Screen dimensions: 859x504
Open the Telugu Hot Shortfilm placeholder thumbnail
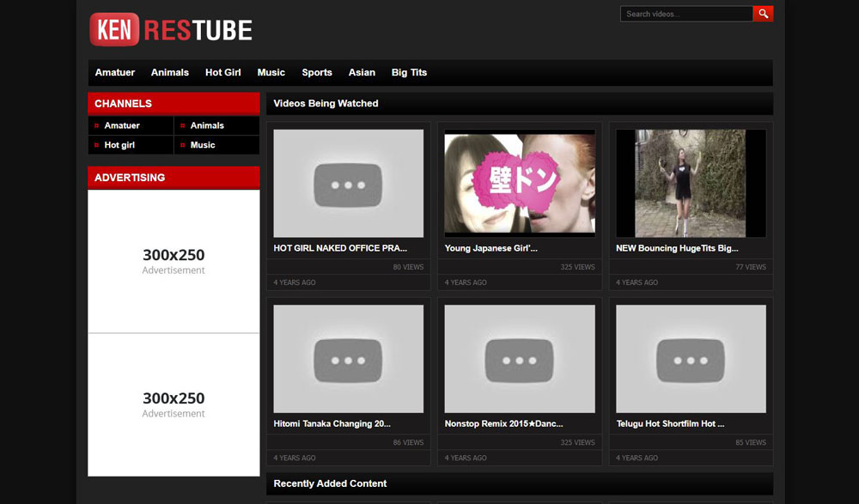click(691, 359)
